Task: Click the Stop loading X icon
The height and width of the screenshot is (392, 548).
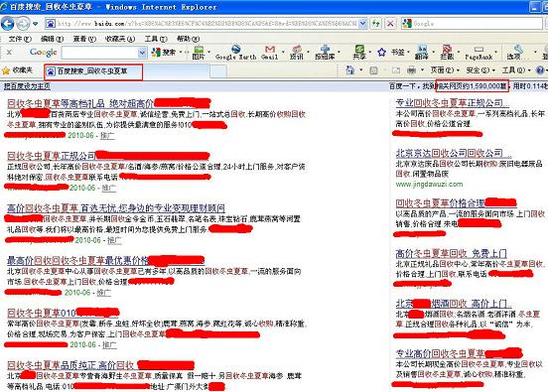Action: (x=391, y=24)
